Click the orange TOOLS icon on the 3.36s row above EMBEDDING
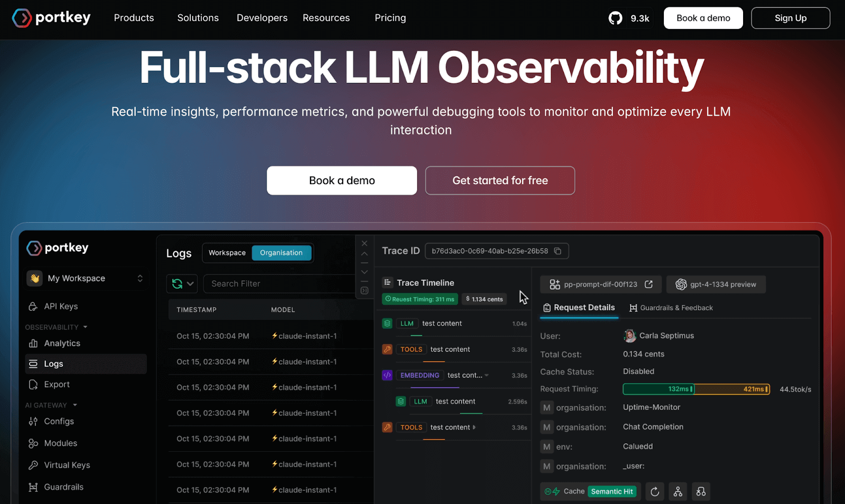 click(x=387, y=349)
